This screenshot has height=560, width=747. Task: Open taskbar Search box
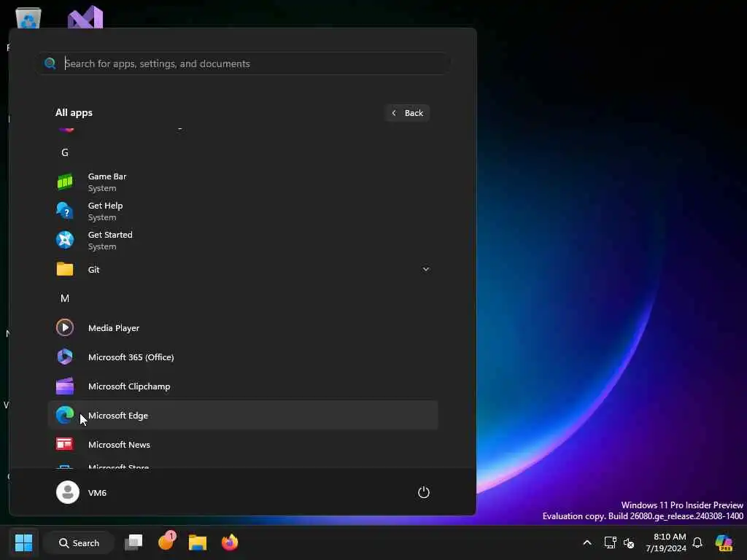(x=79, y=542)
